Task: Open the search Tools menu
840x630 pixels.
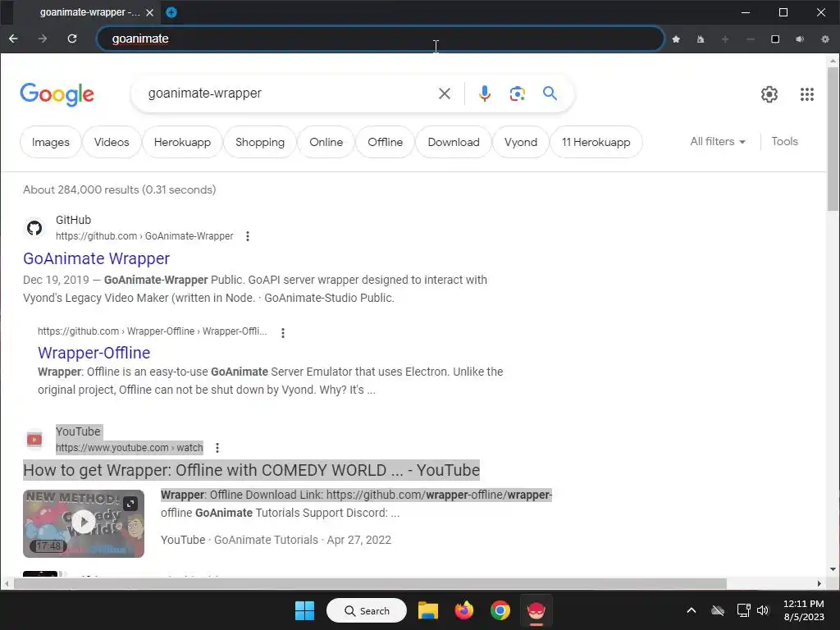Action: pyautogui.click(x=784, y=141)
